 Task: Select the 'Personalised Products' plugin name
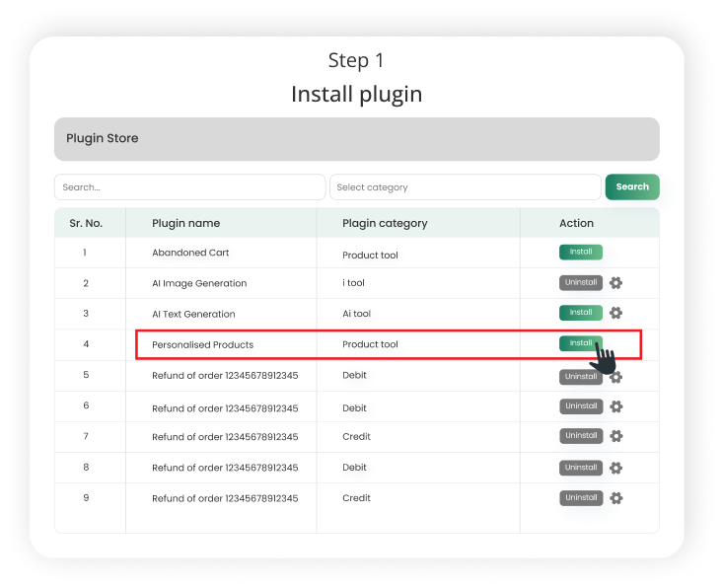click(x=203, y=345)
